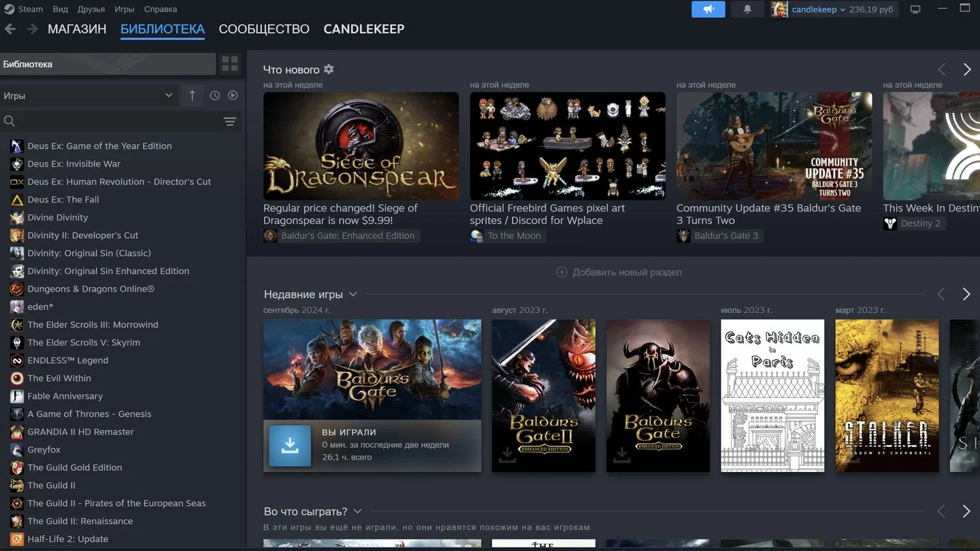Click Добавить новый раздел
980x551 pixels.
(619, 272)
